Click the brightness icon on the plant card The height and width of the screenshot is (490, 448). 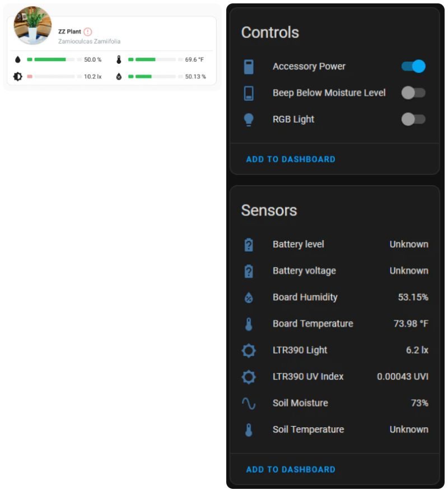coord(17,76)
